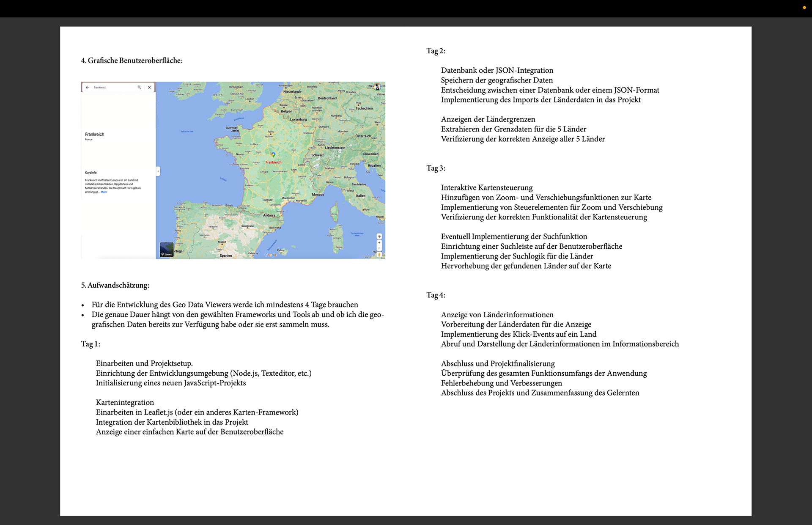Click 'Datenbank oder JSON-Integration'
Viewport: 812px width, 525px height.
pos(497,70)
